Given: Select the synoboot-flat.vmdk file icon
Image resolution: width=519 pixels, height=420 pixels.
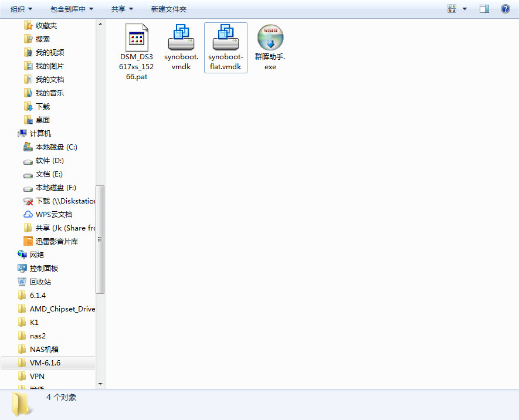Looking at the screenshot, I should pyautogui.click(x=225, y=38).
